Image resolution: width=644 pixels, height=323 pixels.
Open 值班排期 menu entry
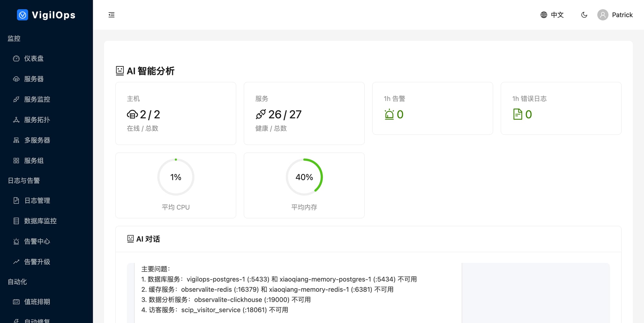coord(46,302)
